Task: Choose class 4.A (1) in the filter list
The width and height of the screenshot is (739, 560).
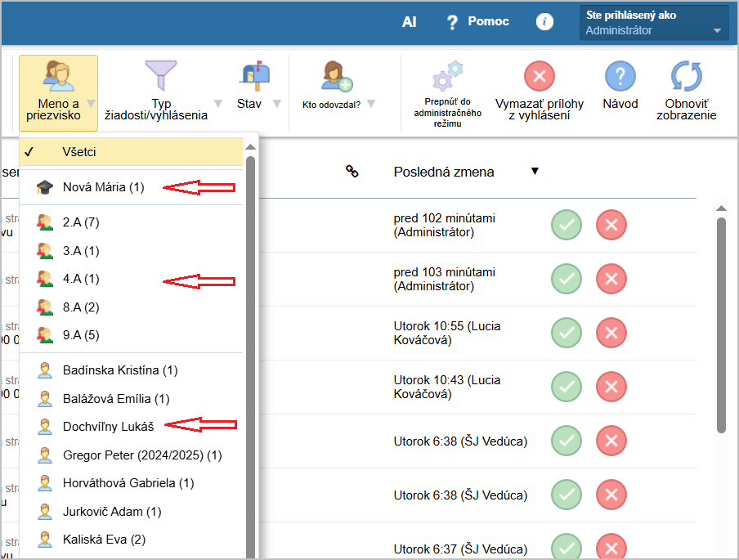Action: [x=80, y=279]
